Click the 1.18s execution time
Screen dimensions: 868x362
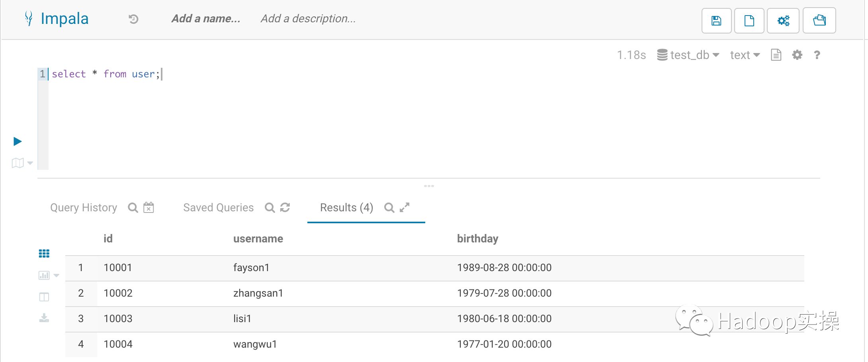click(631, 55)
